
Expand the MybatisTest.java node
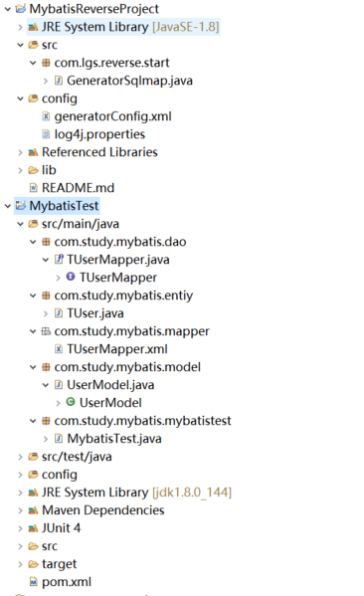click(x=46, y=439)
